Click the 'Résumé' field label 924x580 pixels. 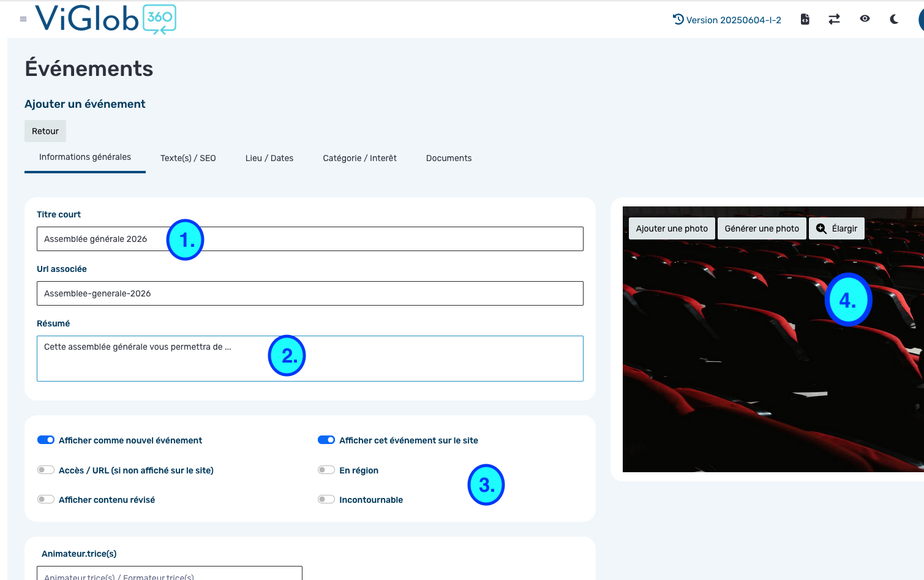[x=53, y=323]
